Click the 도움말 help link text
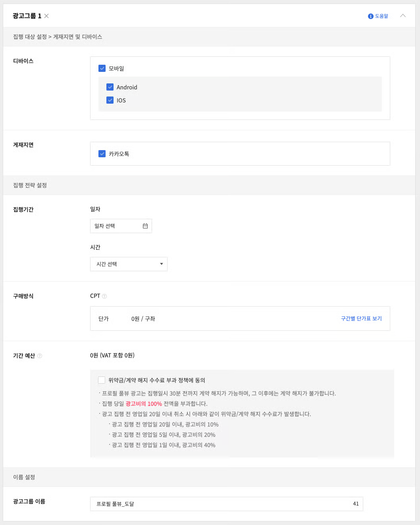 [x=381, y=16]
